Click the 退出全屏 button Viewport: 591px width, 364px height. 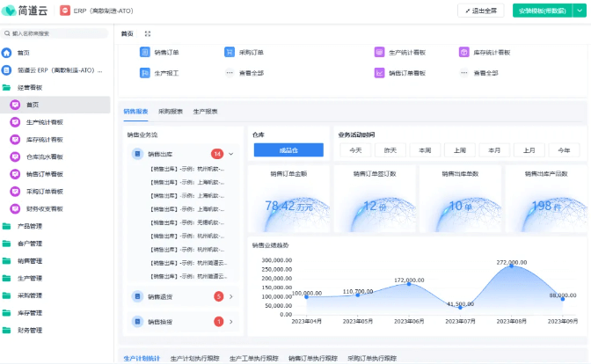click(480, 11)
